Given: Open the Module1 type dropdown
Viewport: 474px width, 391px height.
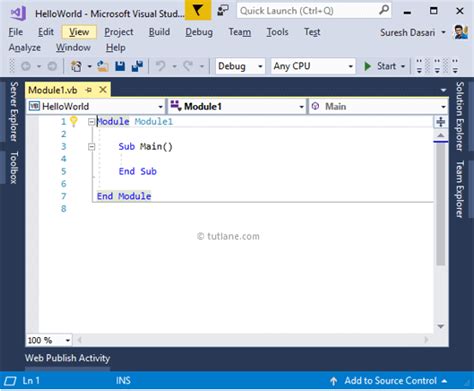Looking at the screenshot, I should (301, 107).
